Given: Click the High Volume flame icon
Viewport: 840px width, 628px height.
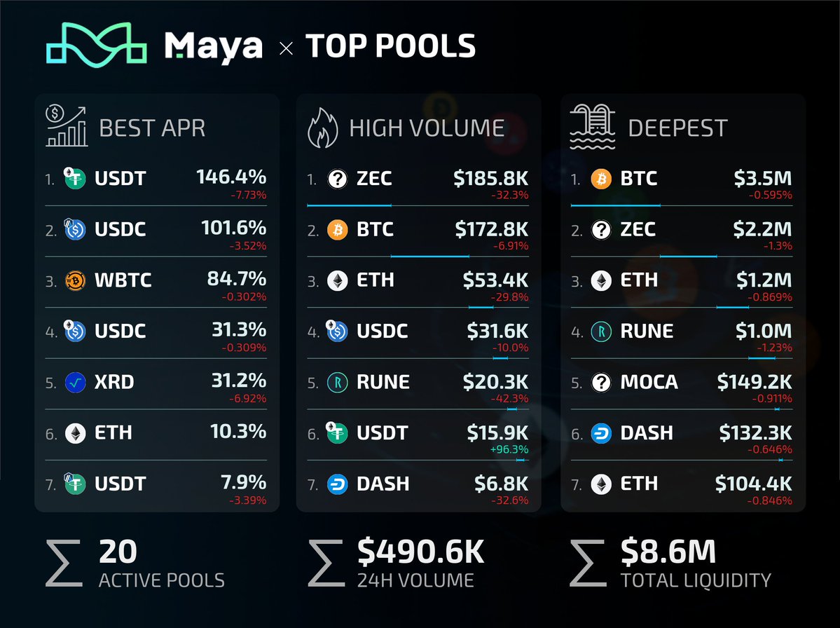Looking at the screenshot, I should click(x=324, y=128).
